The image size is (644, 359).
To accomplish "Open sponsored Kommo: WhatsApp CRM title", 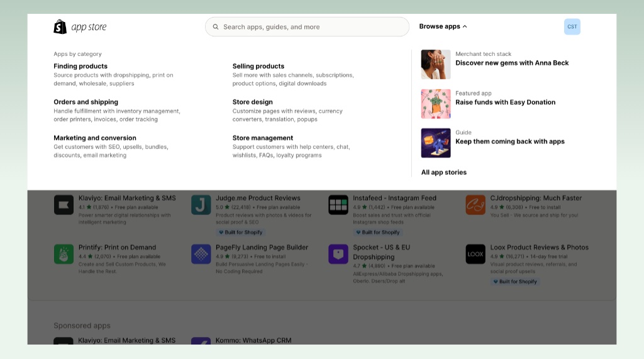I will click(253, 341).
